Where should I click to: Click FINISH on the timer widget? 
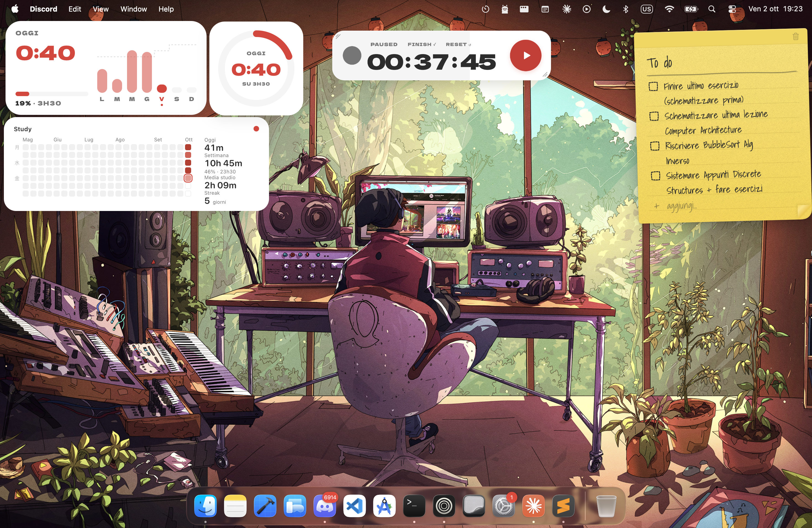(422, 44)
